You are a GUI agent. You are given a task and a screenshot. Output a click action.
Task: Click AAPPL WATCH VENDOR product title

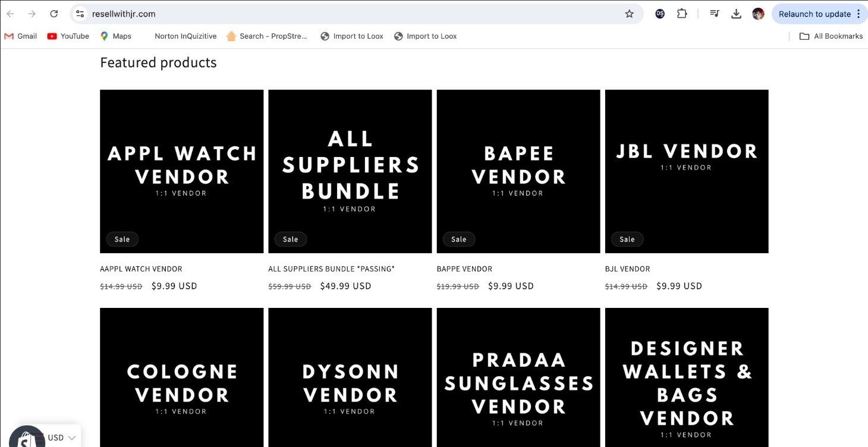tap(141, 269)
